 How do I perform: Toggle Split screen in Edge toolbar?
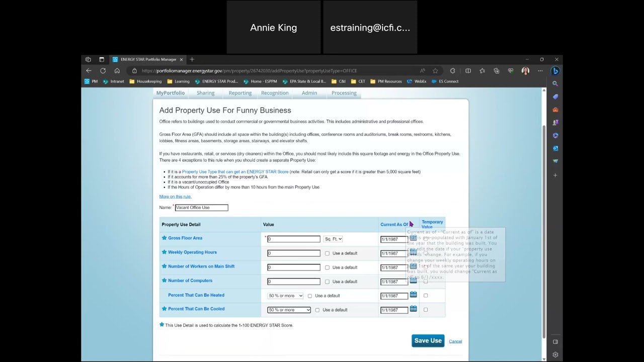(468, 71)
